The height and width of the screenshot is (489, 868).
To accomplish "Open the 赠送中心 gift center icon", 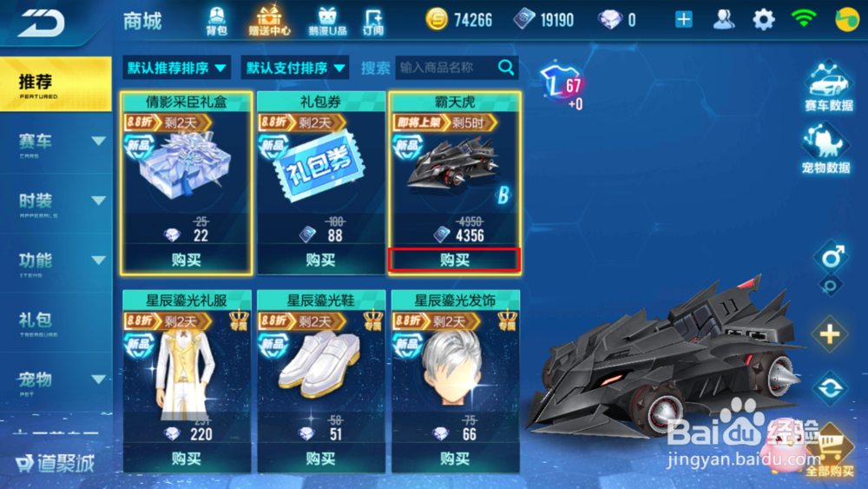I will point(270,21).
